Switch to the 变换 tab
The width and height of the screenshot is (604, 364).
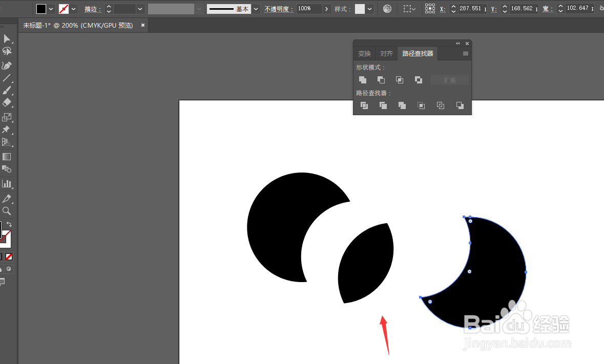[x=364, y=53]
